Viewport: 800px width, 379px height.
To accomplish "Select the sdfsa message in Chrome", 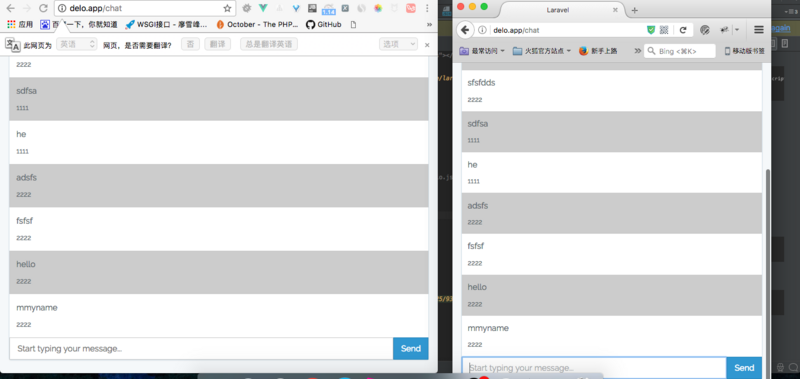I will [218, 99].
